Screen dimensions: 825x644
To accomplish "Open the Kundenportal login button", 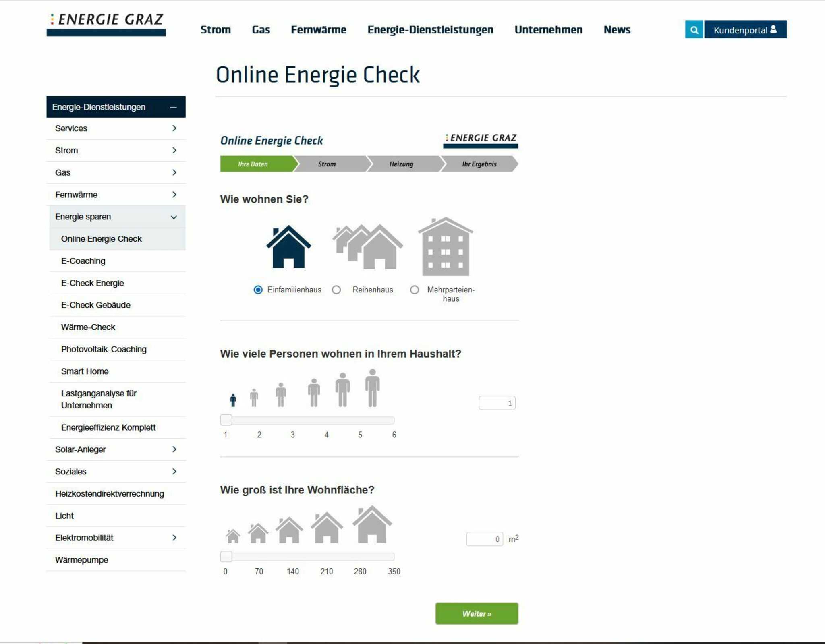I will pyautogui.click(x=745, y=29).
